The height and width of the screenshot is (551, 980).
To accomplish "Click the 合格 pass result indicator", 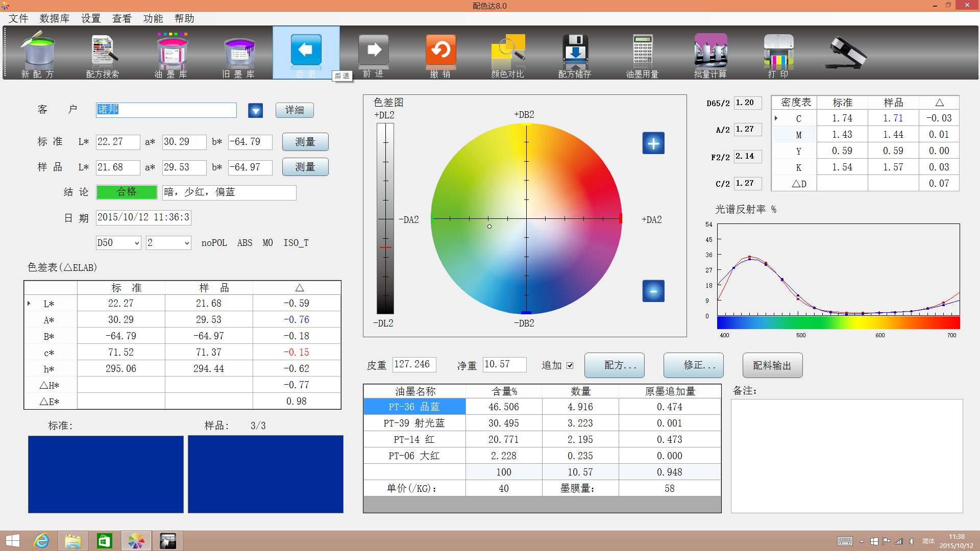I will pyautogui.click(x=127, y=192).
